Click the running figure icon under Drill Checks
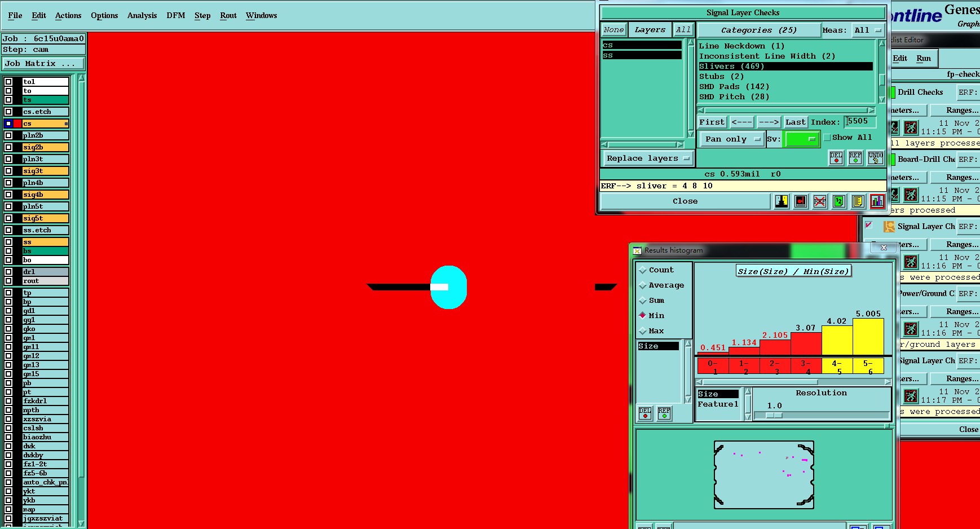980x529 pixels. 911,127
